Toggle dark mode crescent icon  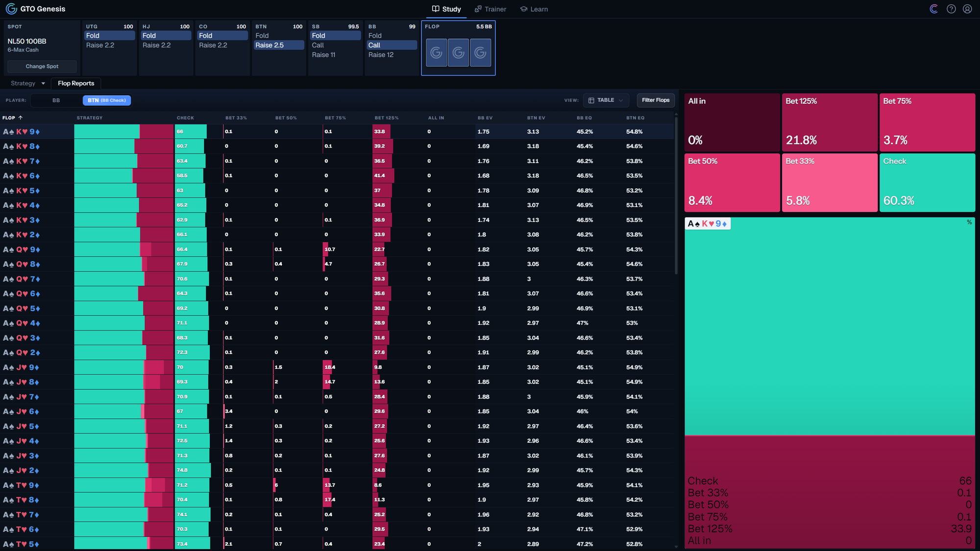[933, 9]
